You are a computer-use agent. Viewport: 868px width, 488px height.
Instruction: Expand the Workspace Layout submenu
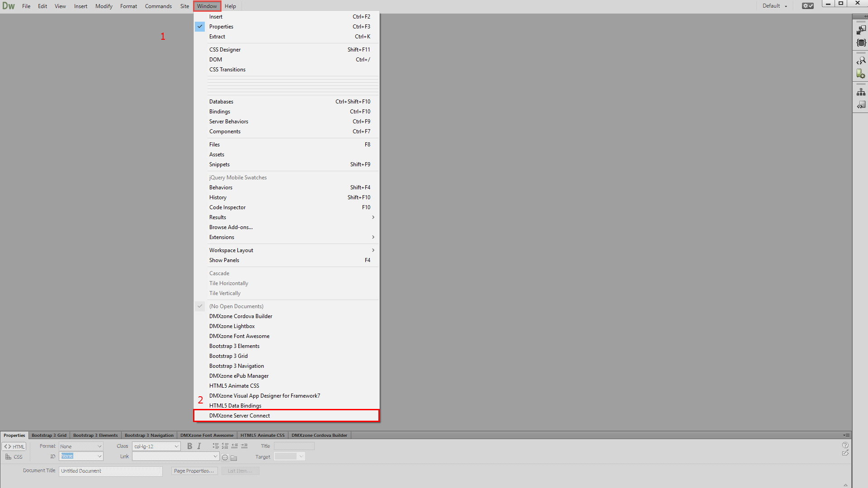tap(287, 250)
